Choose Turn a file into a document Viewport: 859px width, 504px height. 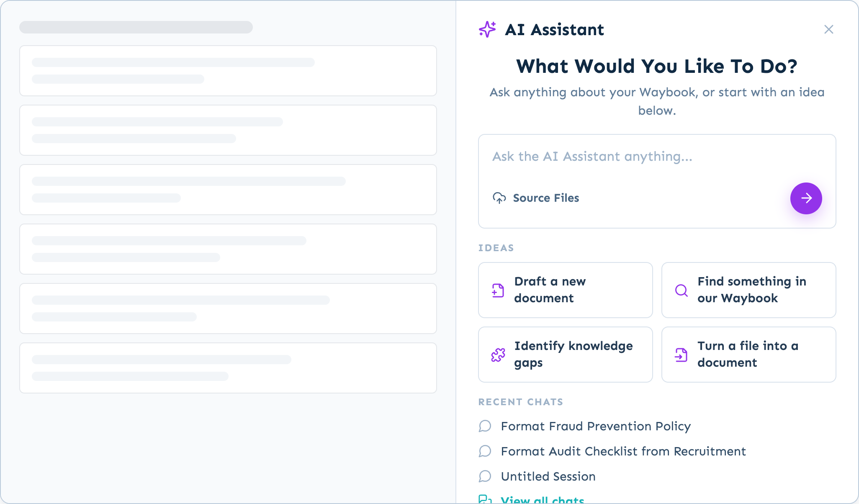tap(748, 354)
